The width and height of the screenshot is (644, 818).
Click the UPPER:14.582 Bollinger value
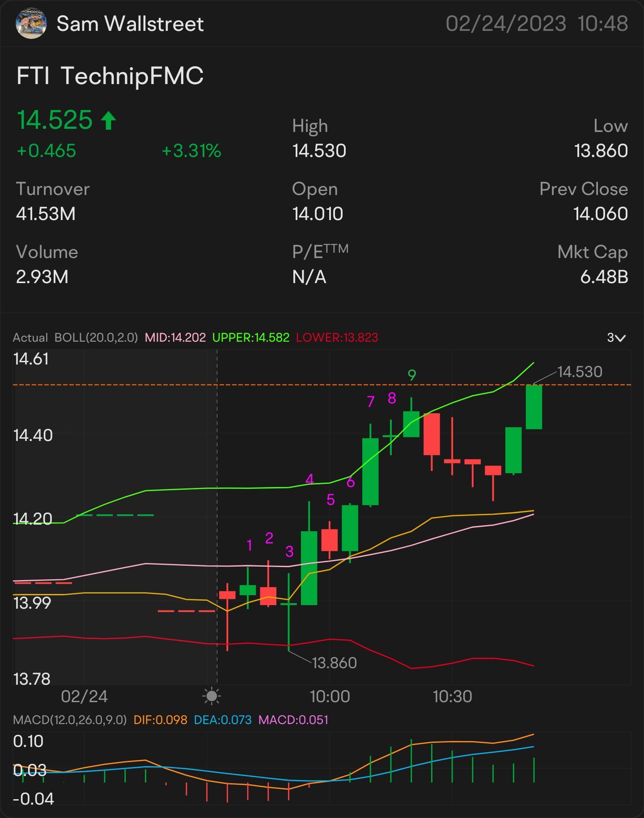[x=250, y=338]
